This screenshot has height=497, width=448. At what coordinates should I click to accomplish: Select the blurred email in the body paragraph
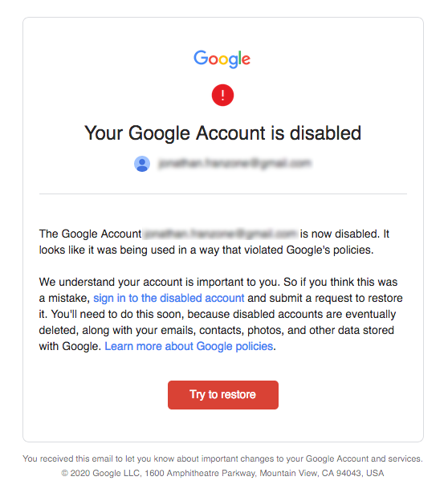[x=220, y=234]
